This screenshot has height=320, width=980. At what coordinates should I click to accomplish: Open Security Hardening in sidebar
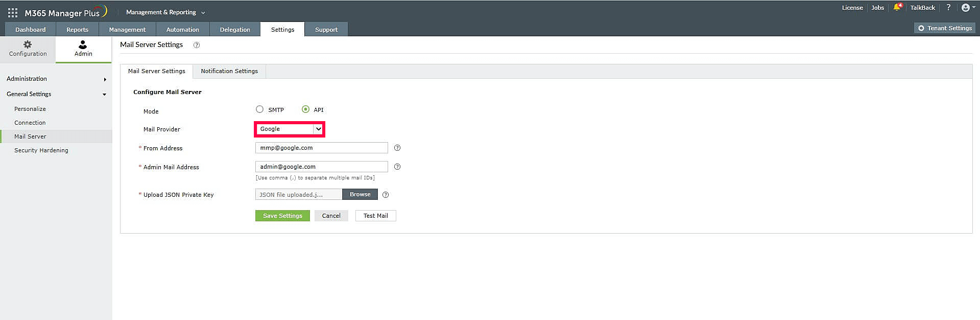click(x=41, y=150)
